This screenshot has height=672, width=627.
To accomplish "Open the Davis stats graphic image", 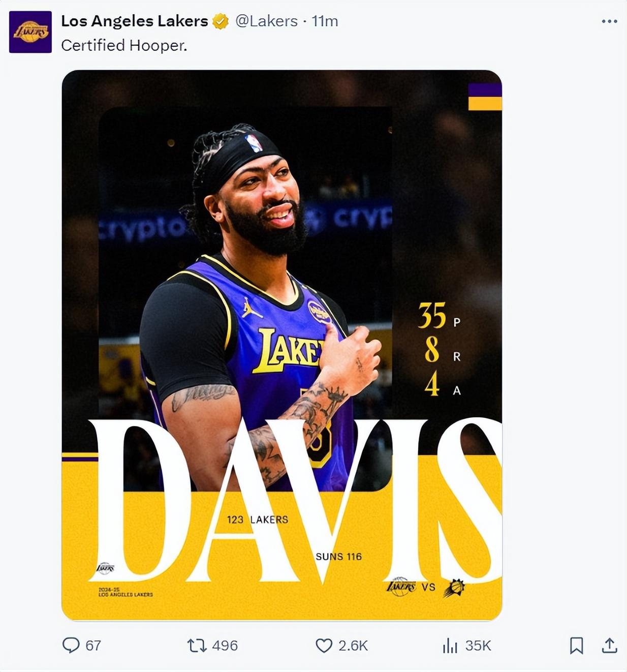I will click(x=282, y=345).
